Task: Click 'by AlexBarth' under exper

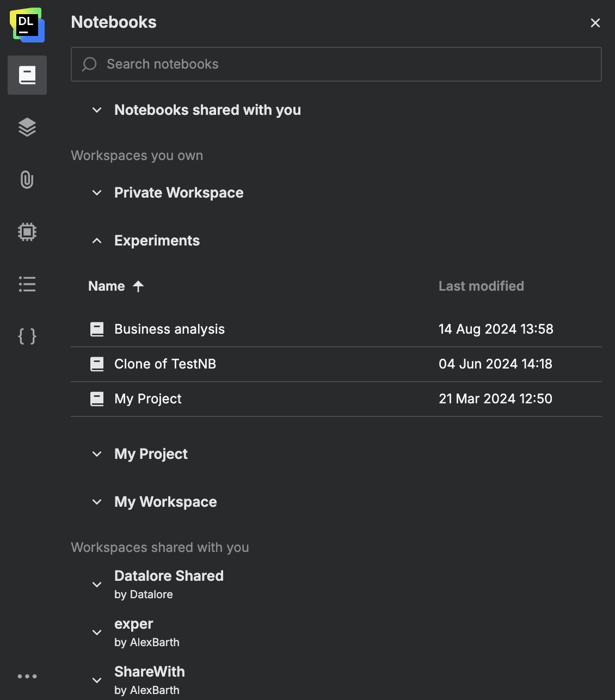Action: click(x=147, y=642)
